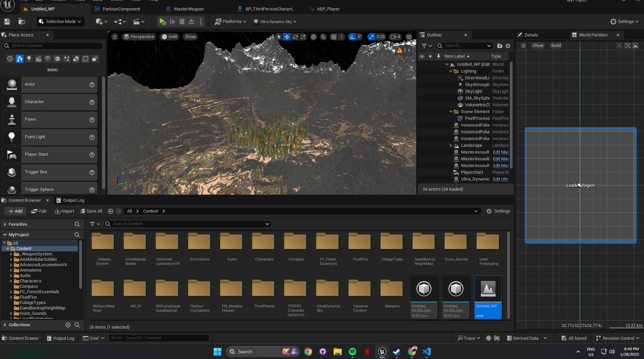Switch to the Details panel tab
644x359 pixels.
pos(531,35)
